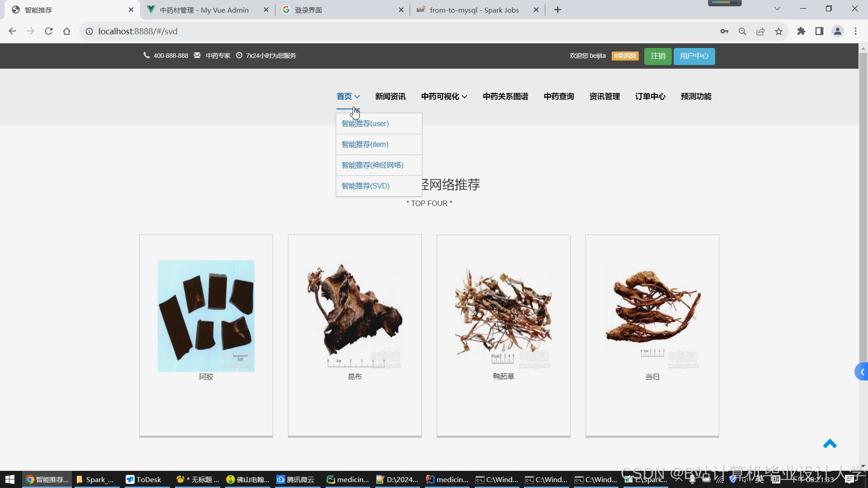Open the browser extensions puzzle icon

[801, 31]
